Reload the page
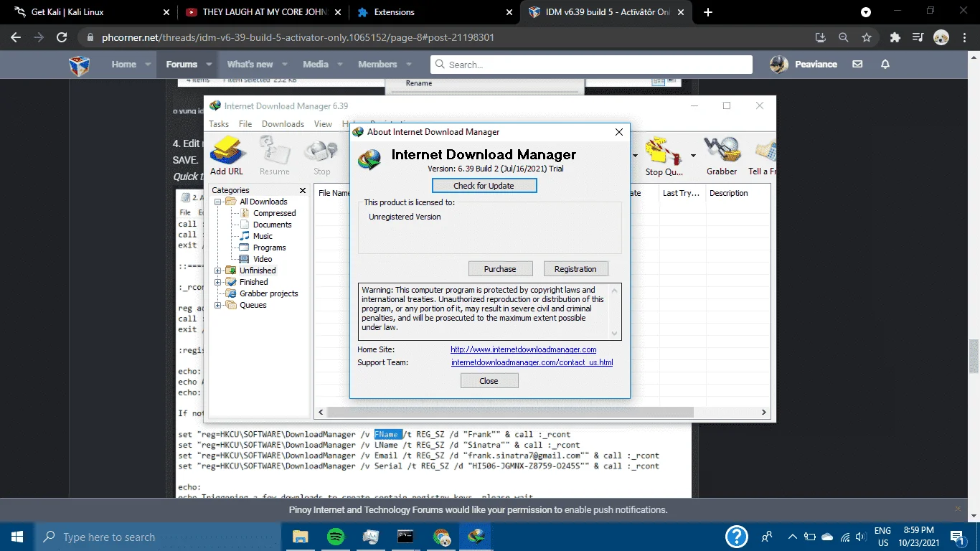This screenshot has height=551, width=980. click(62, 37)
